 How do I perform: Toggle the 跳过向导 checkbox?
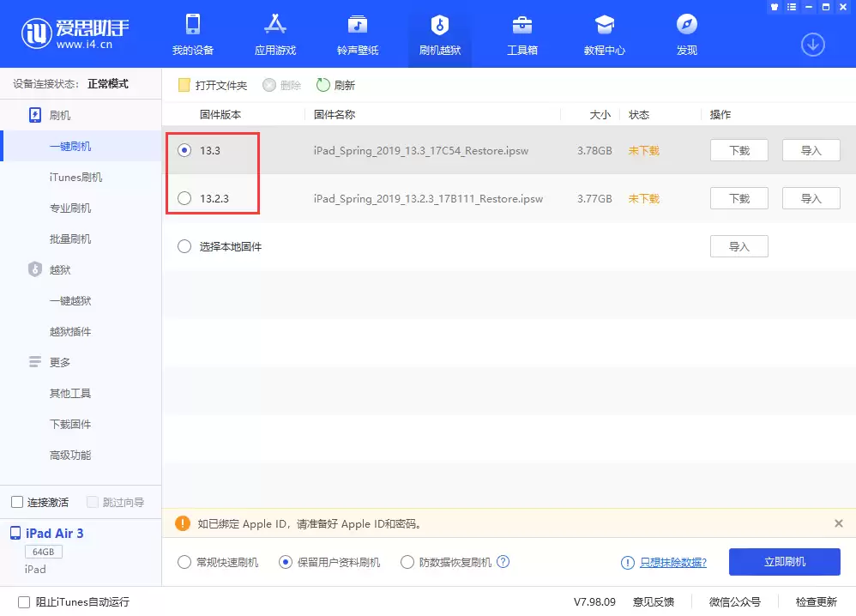click(93, 502)
